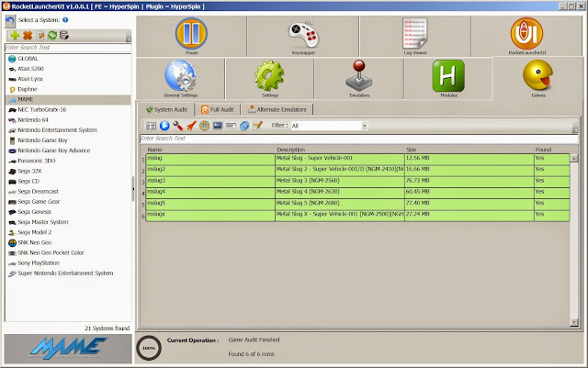
Task: Open the Emulators joystick section
Action: [359, 79]
